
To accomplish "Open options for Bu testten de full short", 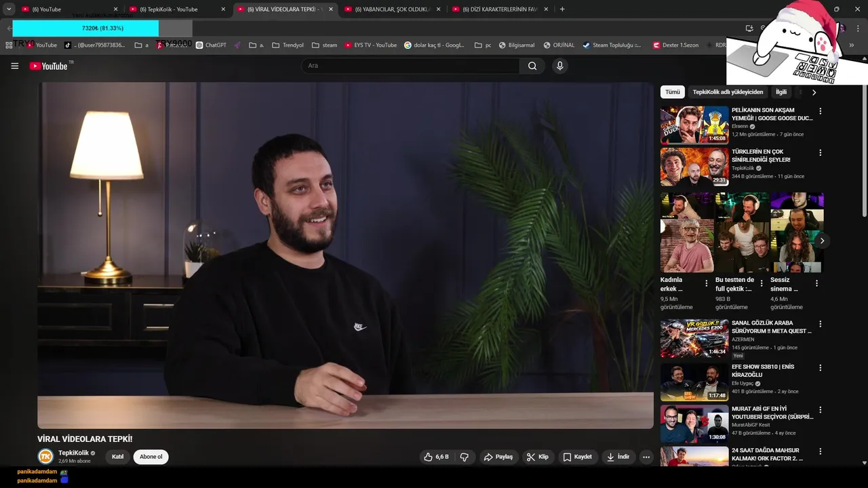I will coord(762,283).
